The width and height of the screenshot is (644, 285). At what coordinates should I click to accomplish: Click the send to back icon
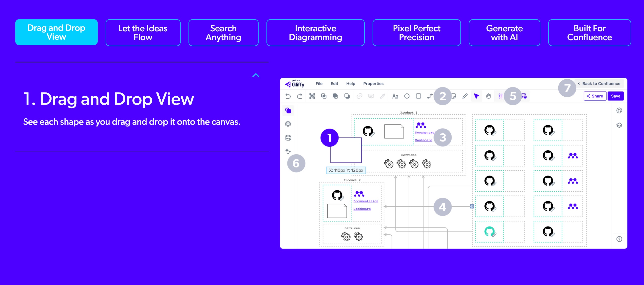coord(347,96)
